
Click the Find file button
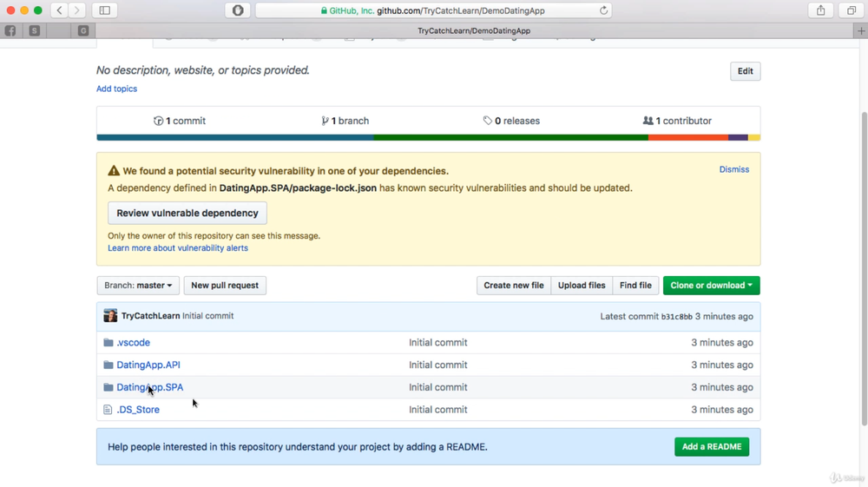point(635,286)
